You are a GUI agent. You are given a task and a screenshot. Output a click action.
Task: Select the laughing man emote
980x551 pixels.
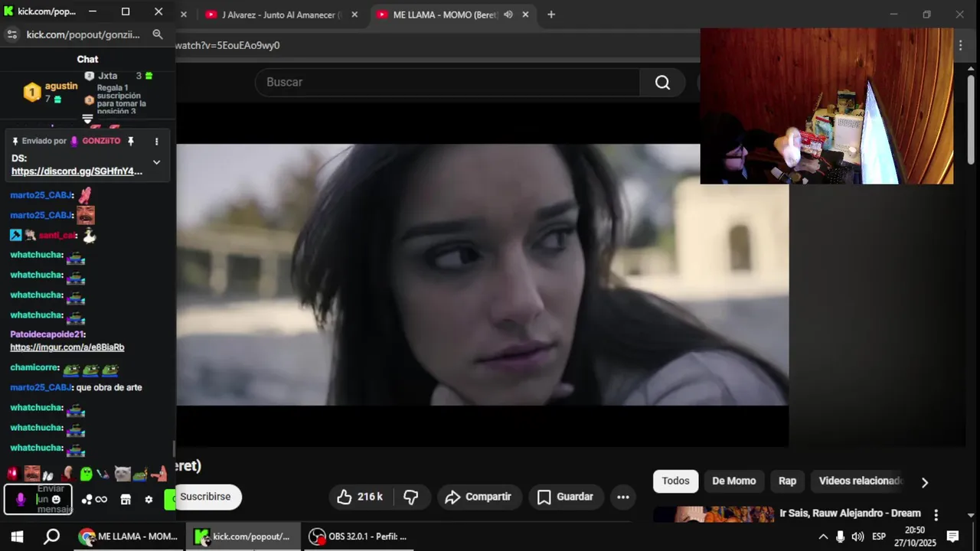click(32, 474)
